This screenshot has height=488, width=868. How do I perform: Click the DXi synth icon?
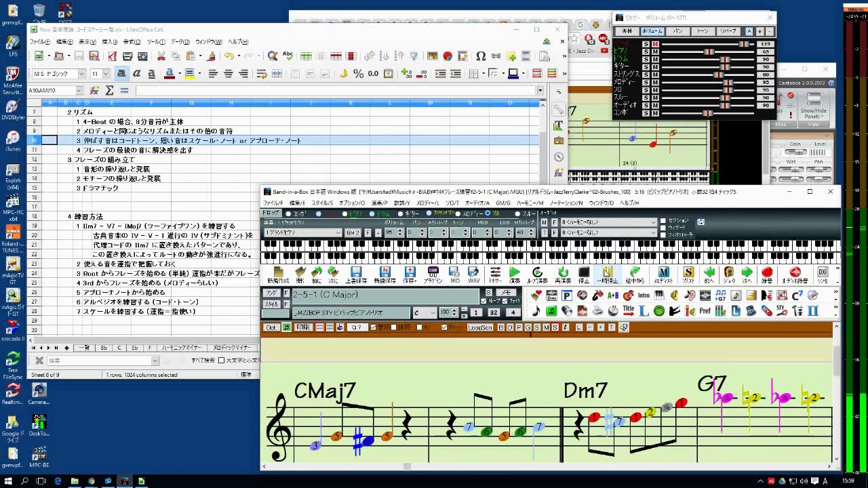tap(823, 274)
